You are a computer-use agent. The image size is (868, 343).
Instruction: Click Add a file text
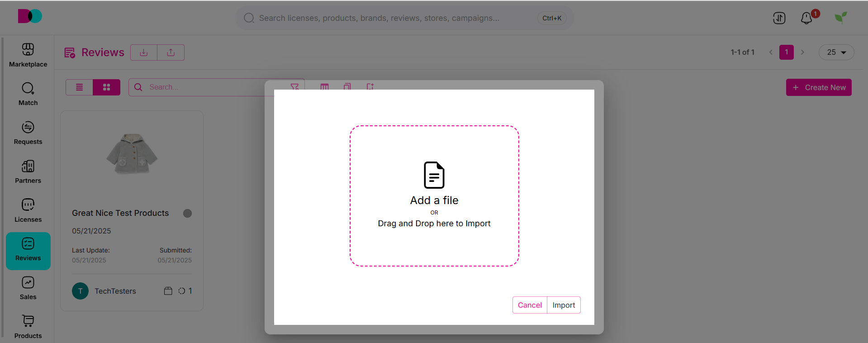434,200
